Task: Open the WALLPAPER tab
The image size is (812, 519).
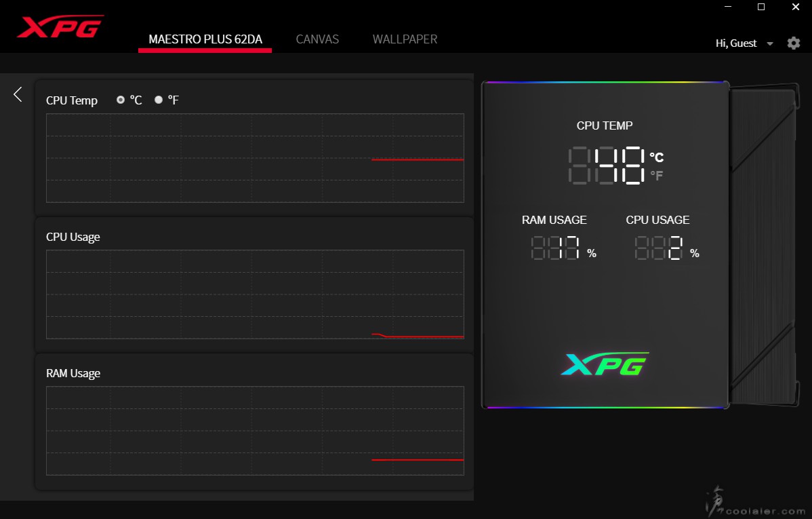Action: pyautogui.click(x=405, y=39)
